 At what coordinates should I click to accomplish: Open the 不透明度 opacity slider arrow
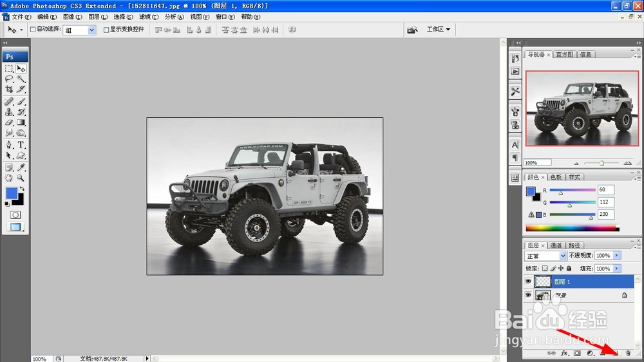[616, 256]
